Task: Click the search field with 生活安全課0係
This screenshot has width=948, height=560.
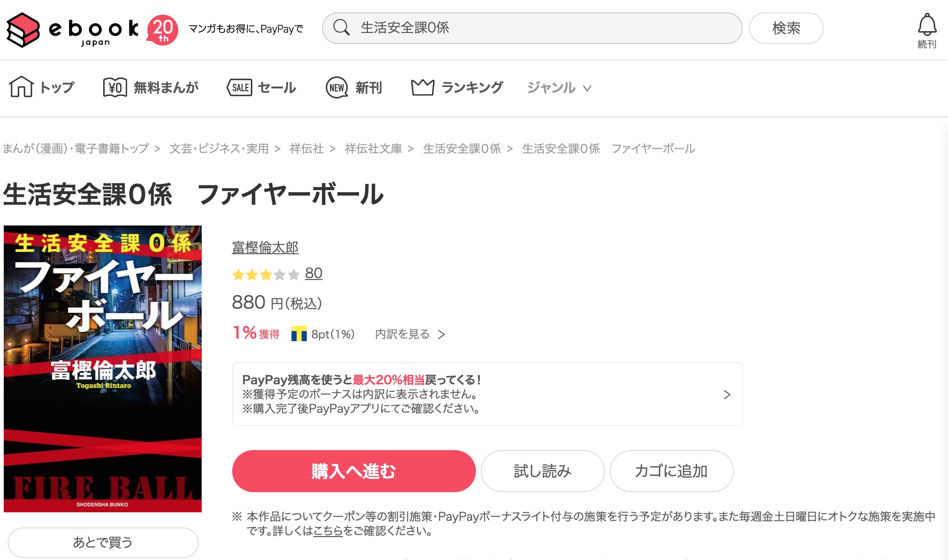Action: point(532,28)
